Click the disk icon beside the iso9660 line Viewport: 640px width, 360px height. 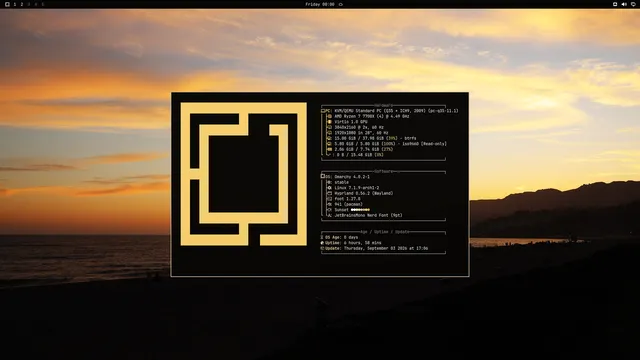(x=329, y=144)
